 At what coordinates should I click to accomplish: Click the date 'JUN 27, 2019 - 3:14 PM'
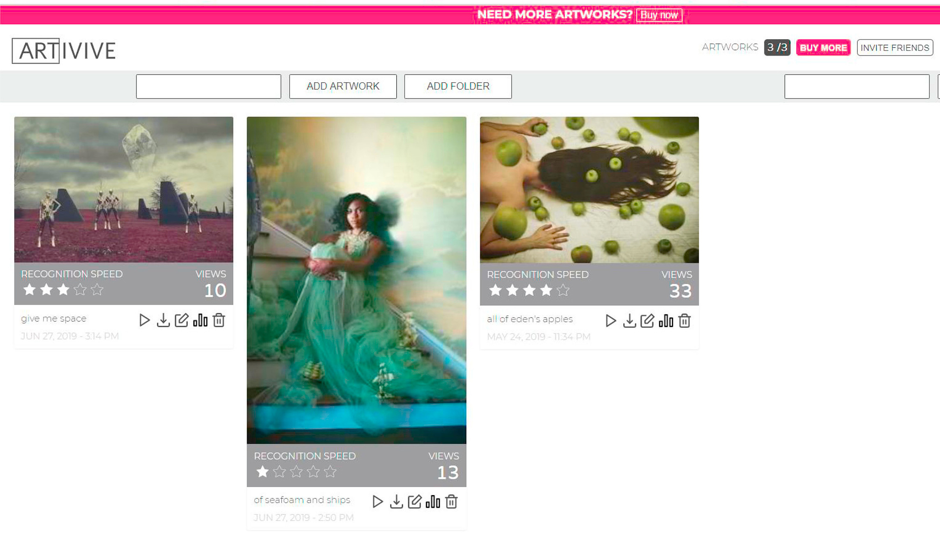pyautogui.click(x=70, y=336)
